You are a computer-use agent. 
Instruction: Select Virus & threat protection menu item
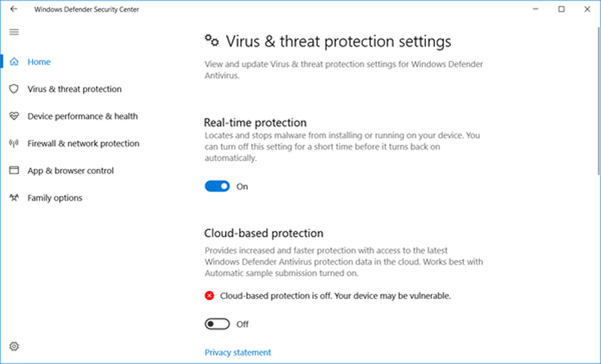tap(74, 89)
